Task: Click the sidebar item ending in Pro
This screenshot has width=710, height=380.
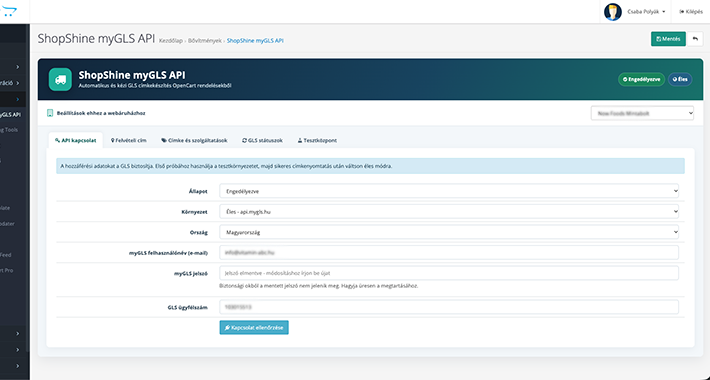Action: coord(7,270)
